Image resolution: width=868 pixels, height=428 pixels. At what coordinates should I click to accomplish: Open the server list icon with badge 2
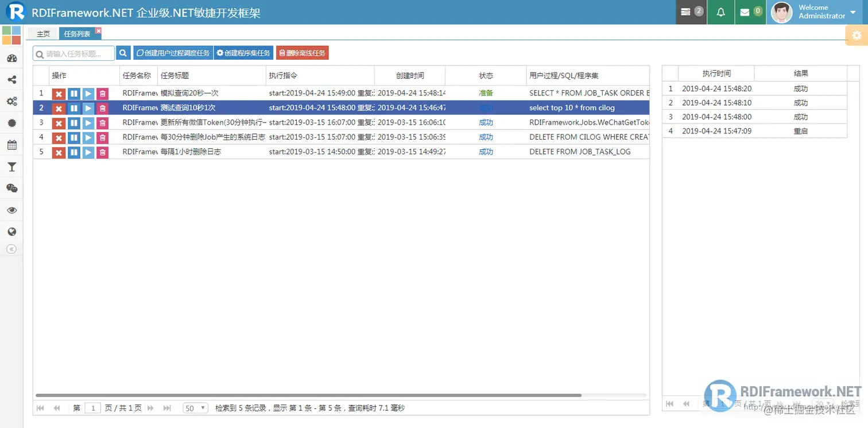tap(691, 12)
